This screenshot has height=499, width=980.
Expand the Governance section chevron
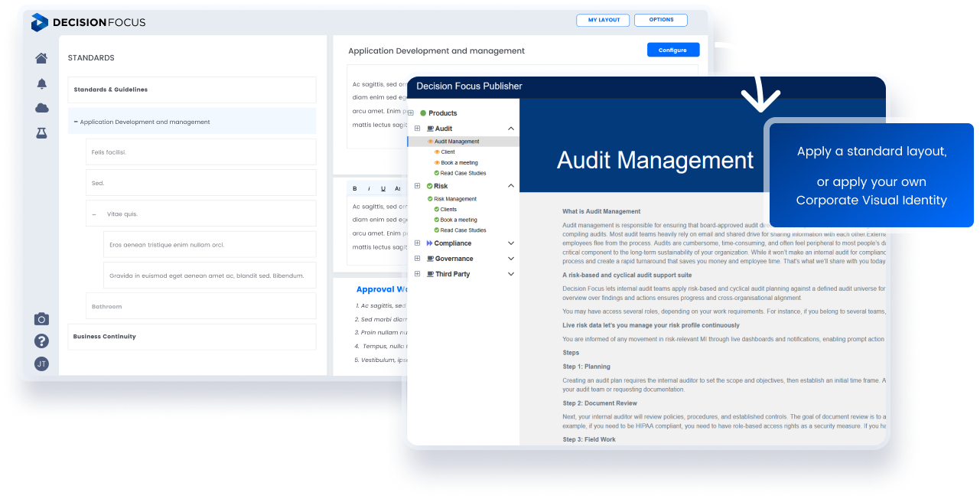(511, 259)
